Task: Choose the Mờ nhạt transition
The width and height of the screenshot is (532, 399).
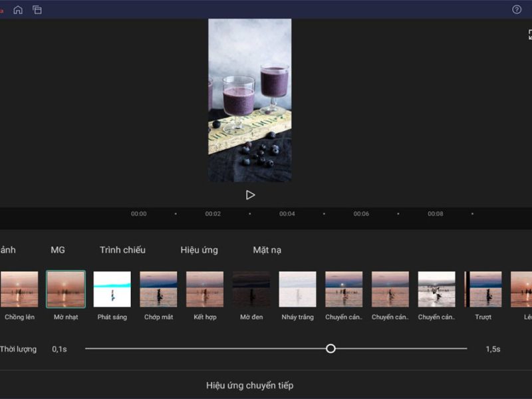Action: tap(66, 289)
